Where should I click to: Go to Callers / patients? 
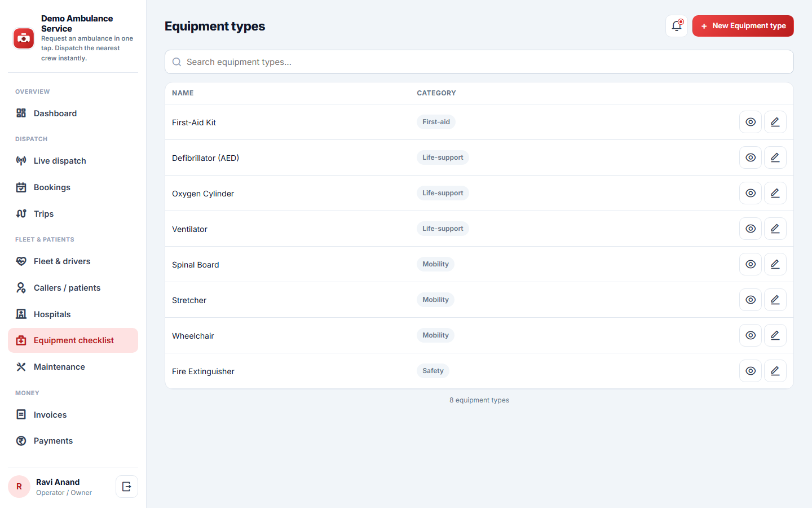coord(73,288)
